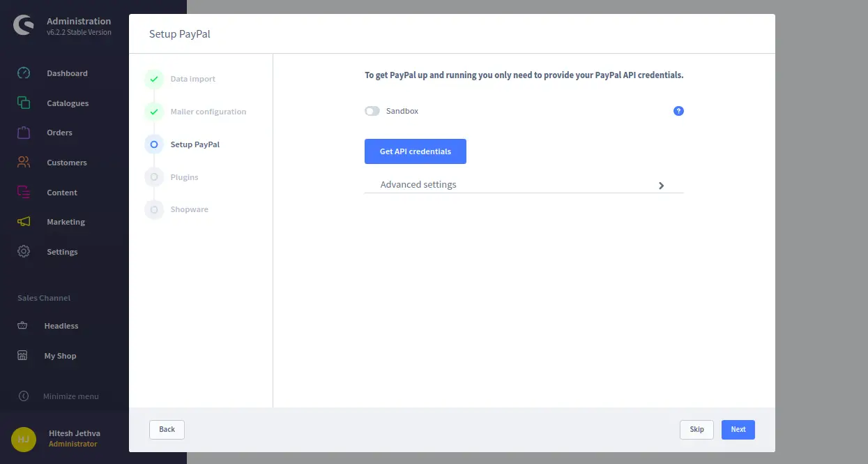This screenshot has height=464, width=868.
Task: Click the Mailer configuration checkmark icon
Action: 154,112
